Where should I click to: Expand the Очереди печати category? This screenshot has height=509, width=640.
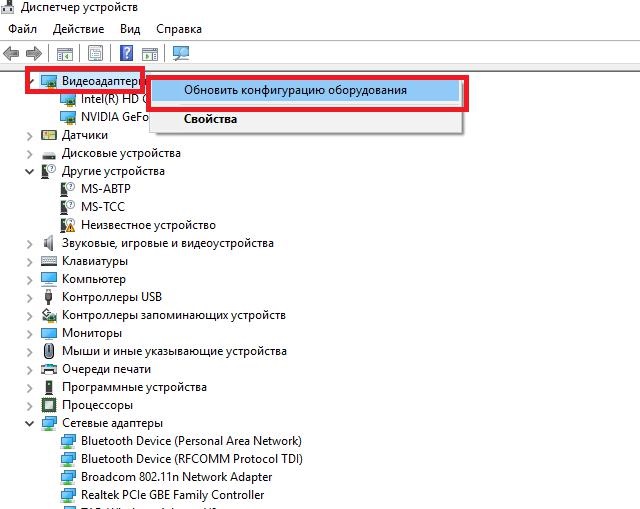click(x=29, y=370)
